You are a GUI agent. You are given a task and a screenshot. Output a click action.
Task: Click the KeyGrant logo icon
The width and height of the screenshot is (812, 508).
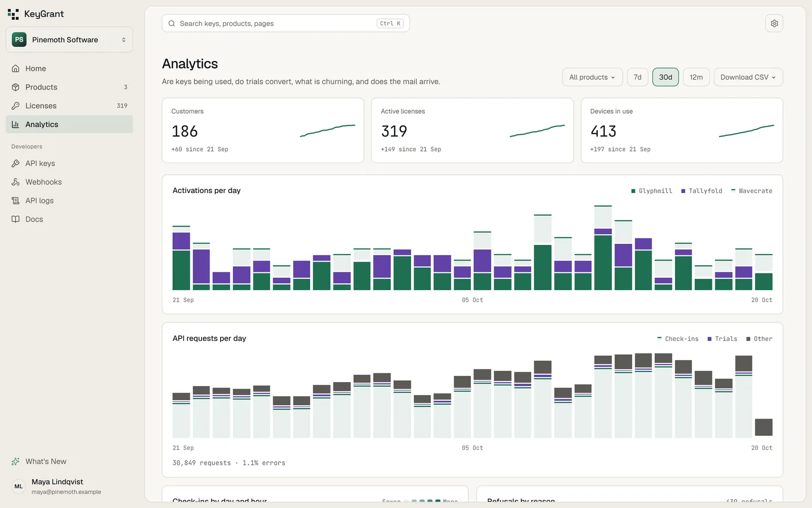coord(13,14)
